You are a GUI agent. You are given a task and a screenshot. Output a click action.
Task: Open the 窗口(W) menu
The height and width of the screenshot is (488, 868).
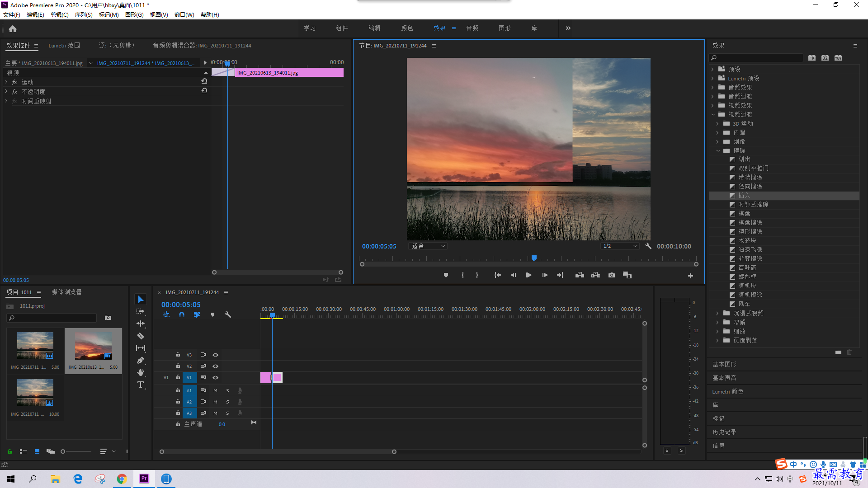tap(184, 14)
